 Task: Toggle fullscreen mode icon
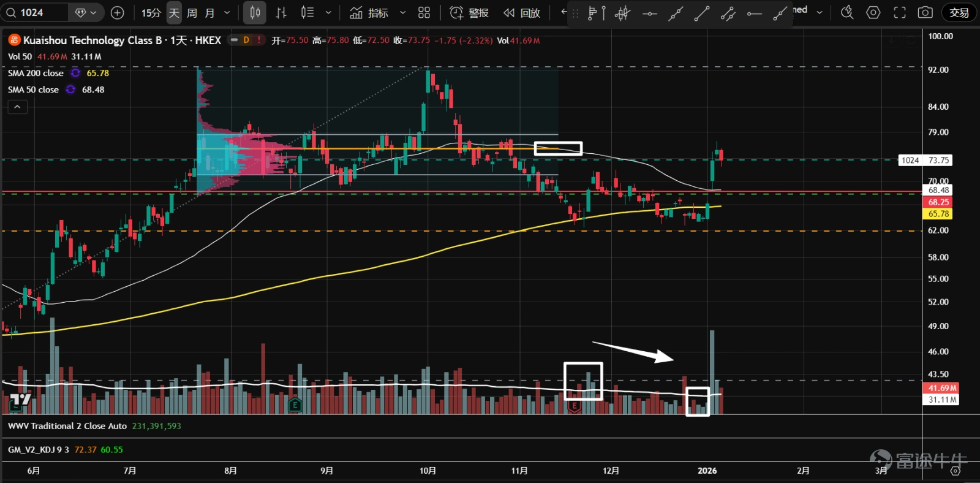coord(899,12)
